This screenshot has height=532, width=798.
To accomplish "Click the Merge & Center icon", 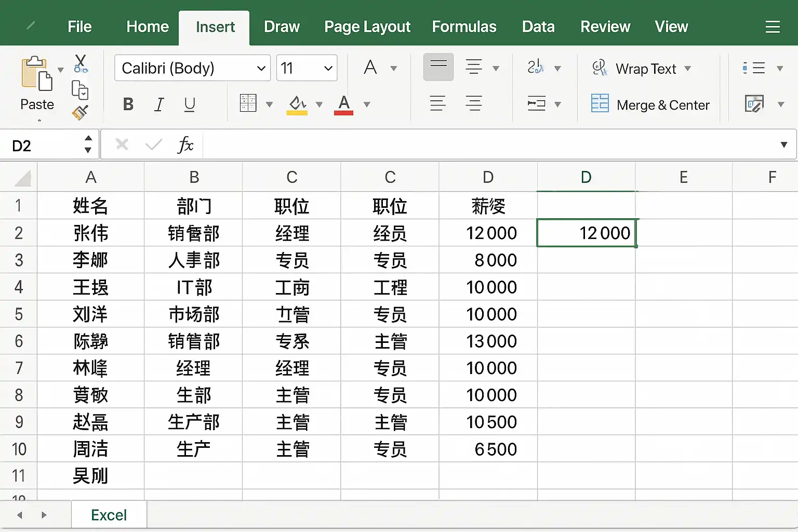I will 600,104.
